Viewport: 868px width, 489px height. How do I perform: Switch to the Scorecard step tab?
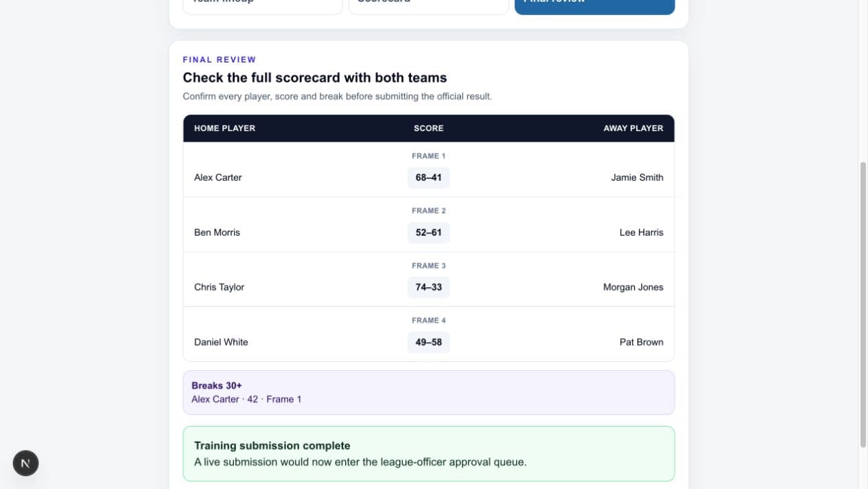coord(429,4)
